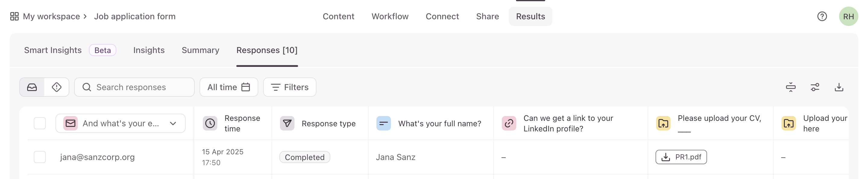Open the column settings sliders icon

[815, 87]
